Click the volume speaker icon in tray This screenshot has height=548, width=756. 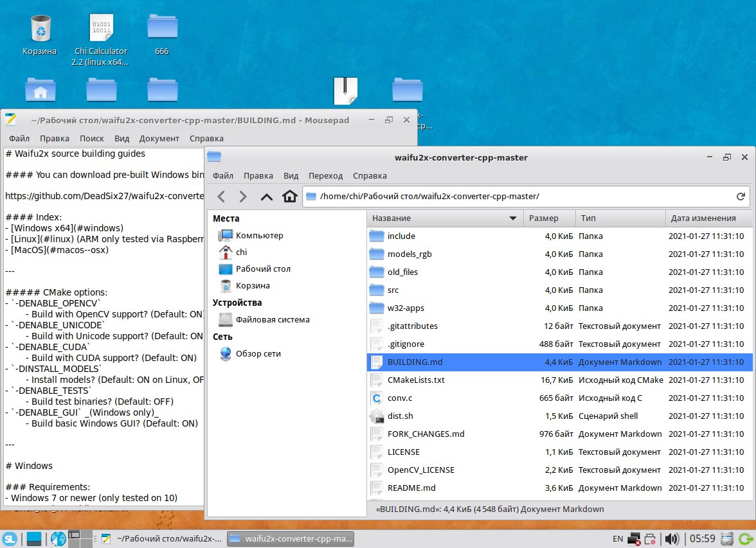[672, 538]
